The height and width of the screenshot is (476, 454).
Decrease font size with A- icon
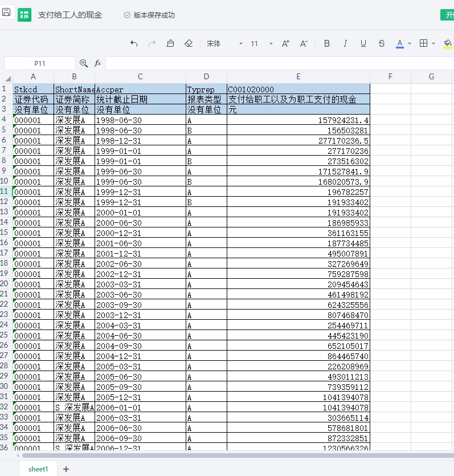coord(304,44)
